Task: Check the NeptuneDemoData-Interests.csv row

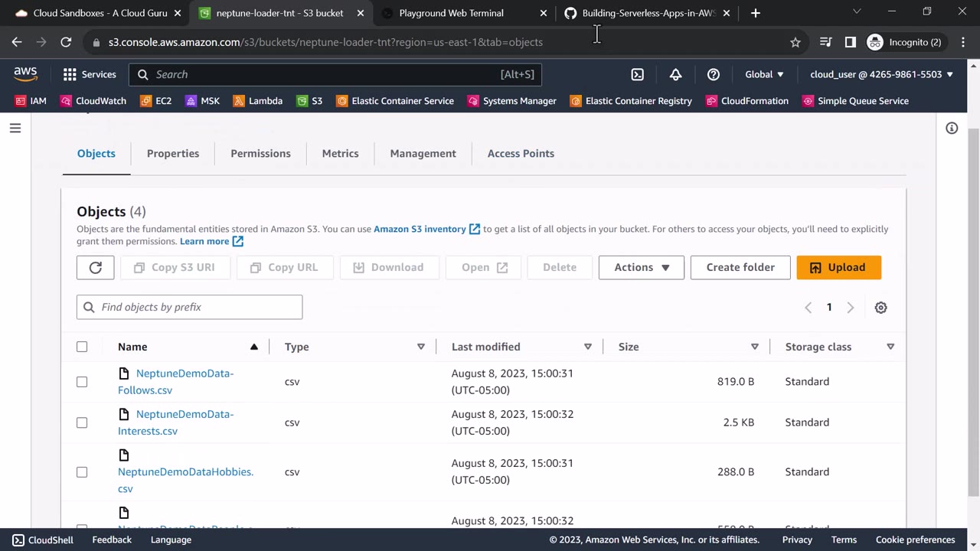Action: (x=82, y=422)
